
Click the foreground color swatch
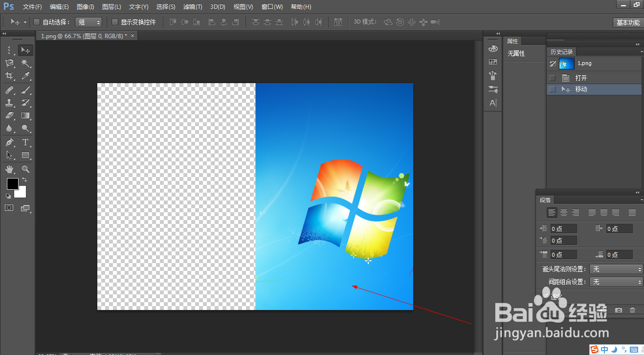tap(12, 184)
